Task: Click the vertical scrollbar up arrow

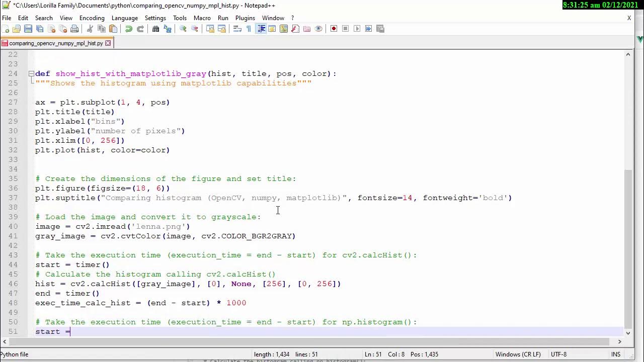Action: 628,54
